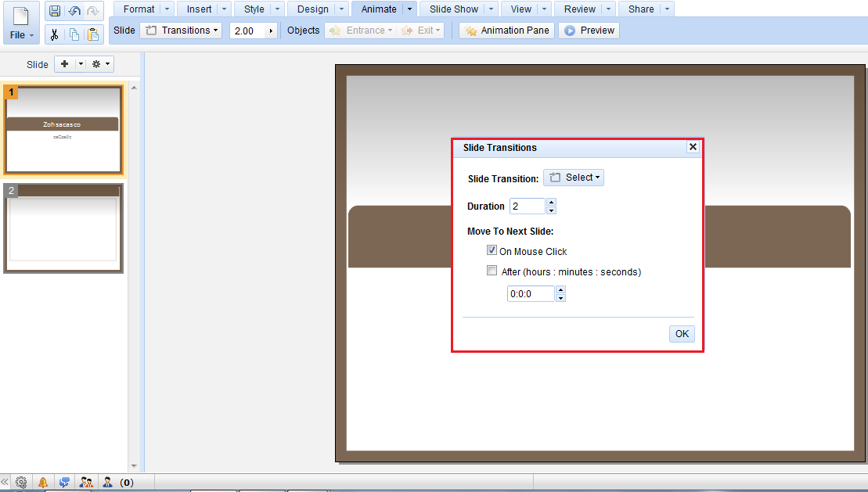Select slide 2 thumbnail
Viewport: 868px width, 492px height.
point(63,228)
